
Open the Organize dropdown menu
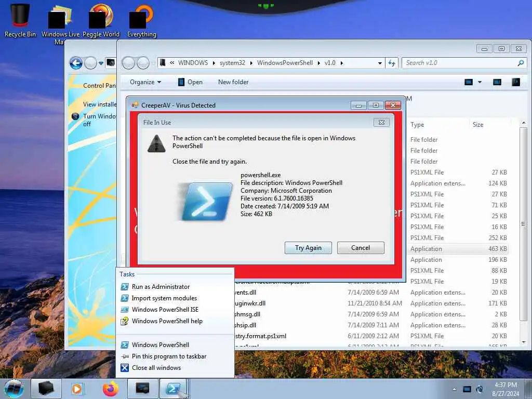[x=145, y=82]
